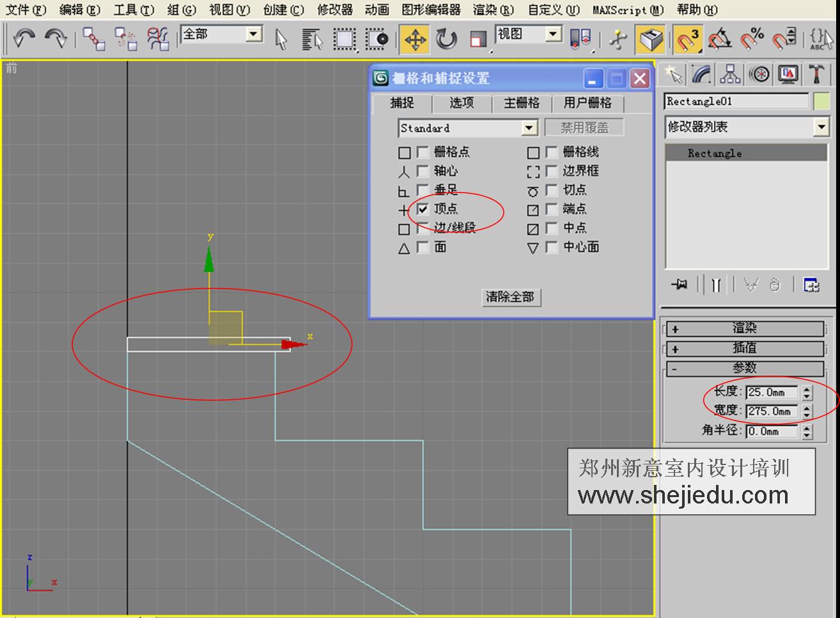Open the Utilities hammer panel

click(816, 74)
